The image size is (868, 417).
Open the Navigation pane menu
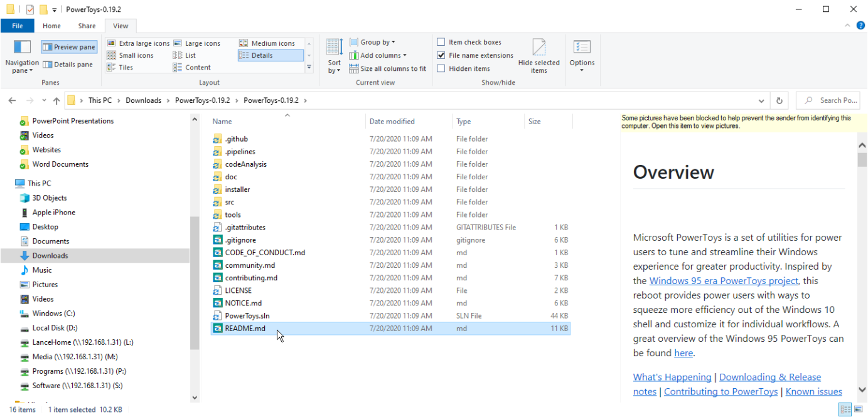click(22, 56)
